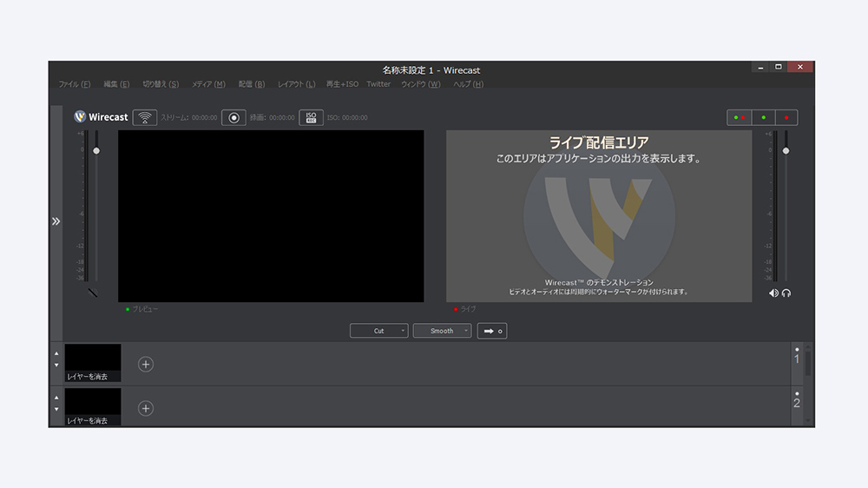Click the プレビュー label
This screenshot has height=488, width=868.
(145, 309)
